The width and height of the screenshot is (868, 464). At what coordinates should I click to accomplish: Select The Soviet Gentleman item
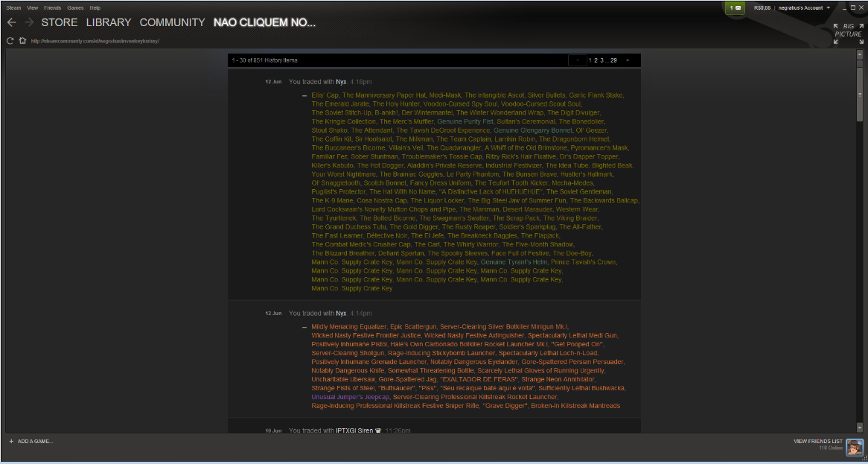[x=578, y=192]
